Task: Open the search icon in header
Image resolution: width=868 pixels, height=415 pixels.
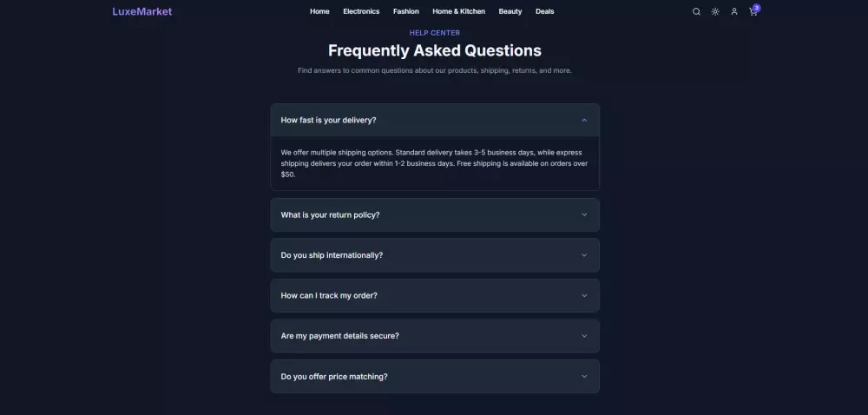Action: pyautogui.click(x=696, y=11)
